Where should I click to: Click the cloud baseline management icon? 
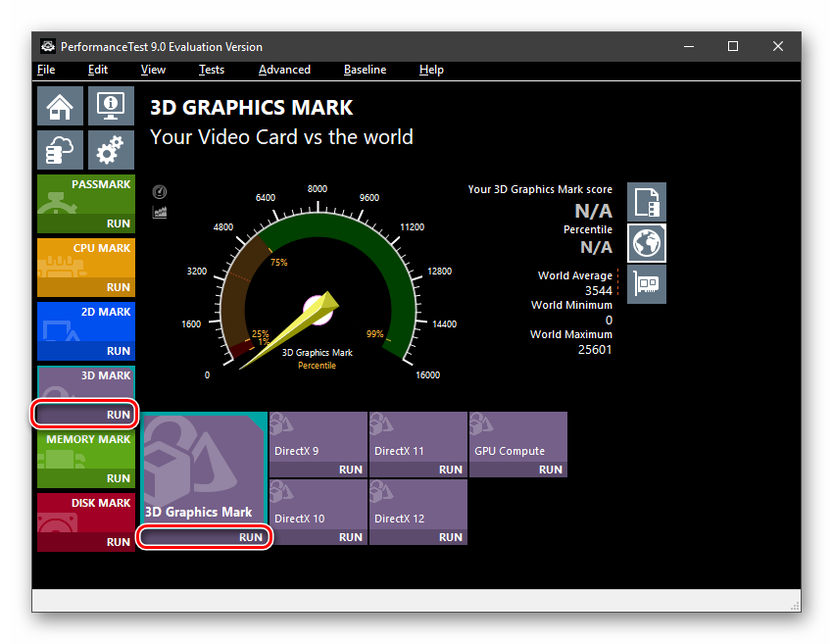click(60, 150)
